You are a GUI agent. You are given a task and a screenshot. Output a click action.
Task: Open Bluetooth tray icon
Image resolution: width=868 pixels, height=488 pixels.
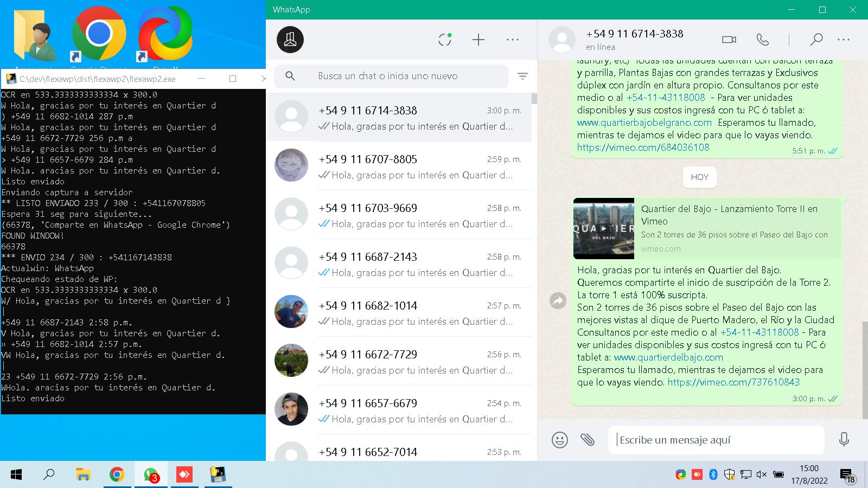[x=713, y=475]
